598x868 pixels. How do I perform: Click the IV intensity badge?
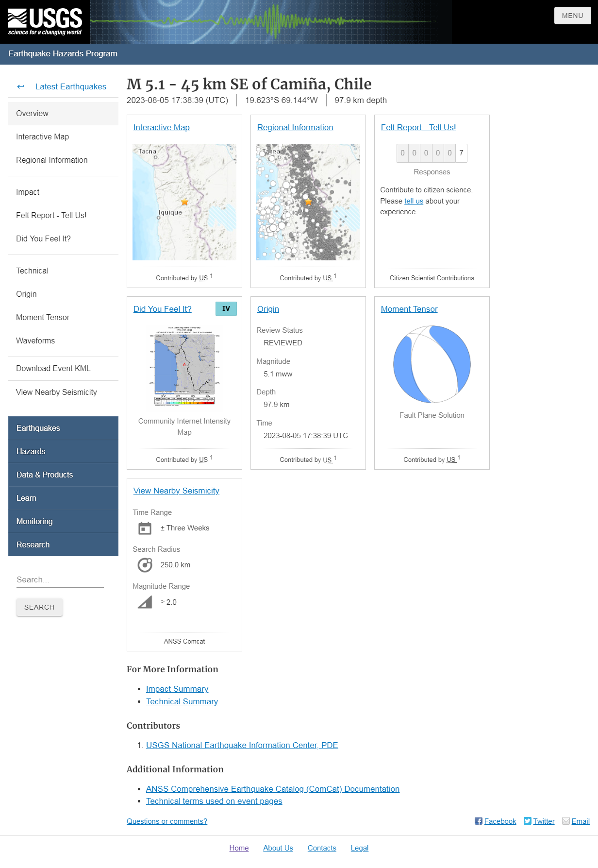pos(226,309)
